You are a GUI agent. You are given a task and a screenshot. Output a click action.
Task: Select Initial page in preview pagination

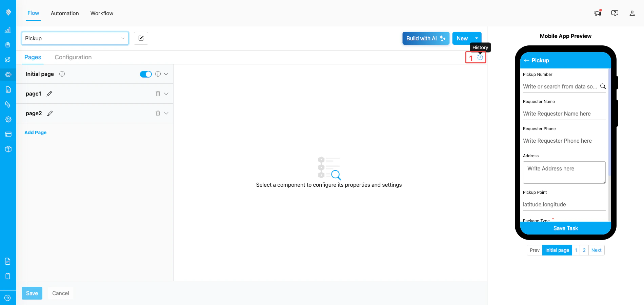tap(557, 250)
